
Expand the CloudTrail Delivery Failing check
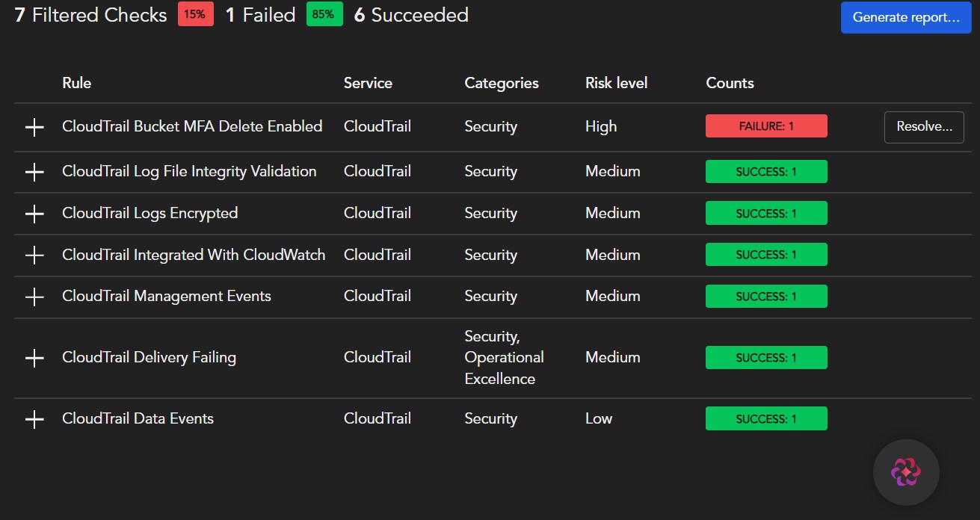tap(34, 357)
